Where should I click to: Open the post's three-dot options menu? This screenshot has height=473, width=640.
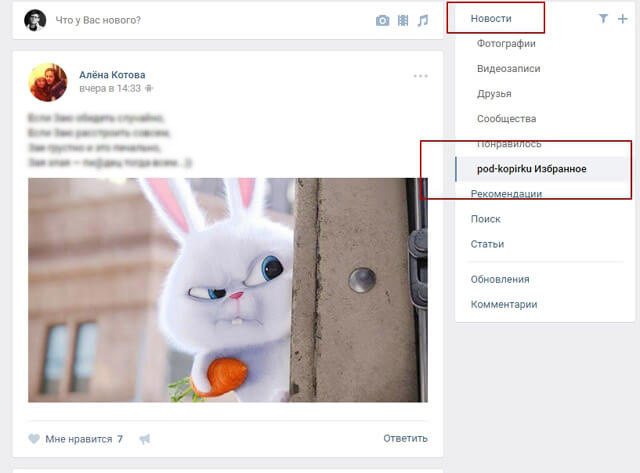point(420,76)
